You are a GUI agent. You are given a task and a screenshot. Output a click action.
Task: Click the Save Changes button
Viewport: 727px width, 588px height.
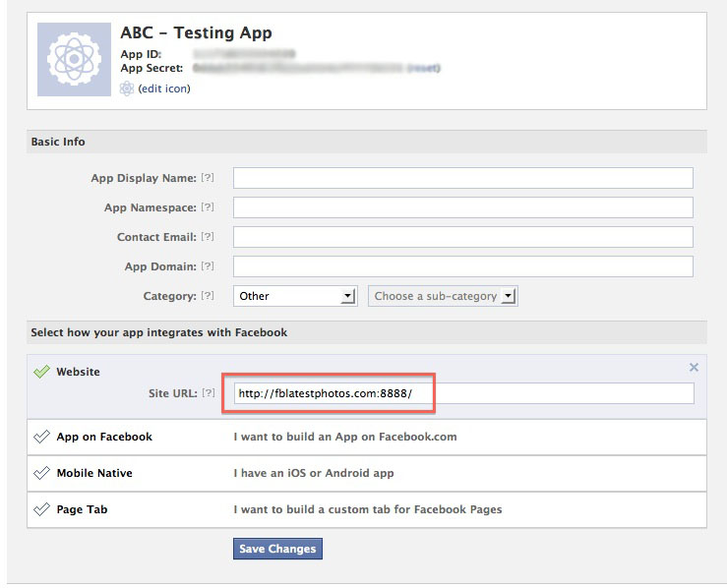point(277,549)
